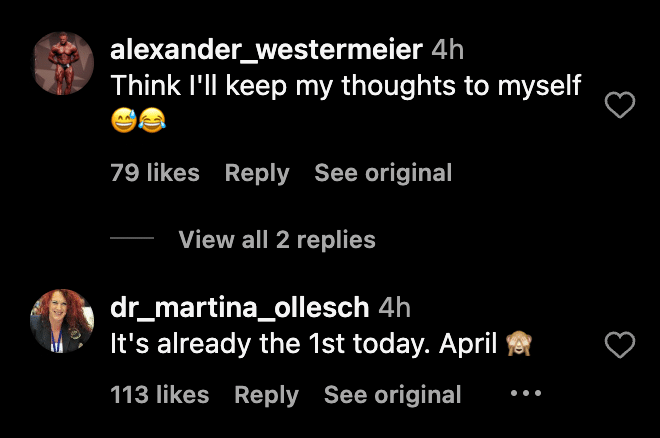The height and width of the screenshot is (438, 660).
Task: Open more options for dr_martina_ollesch's comment
Action: click(525, 394)
